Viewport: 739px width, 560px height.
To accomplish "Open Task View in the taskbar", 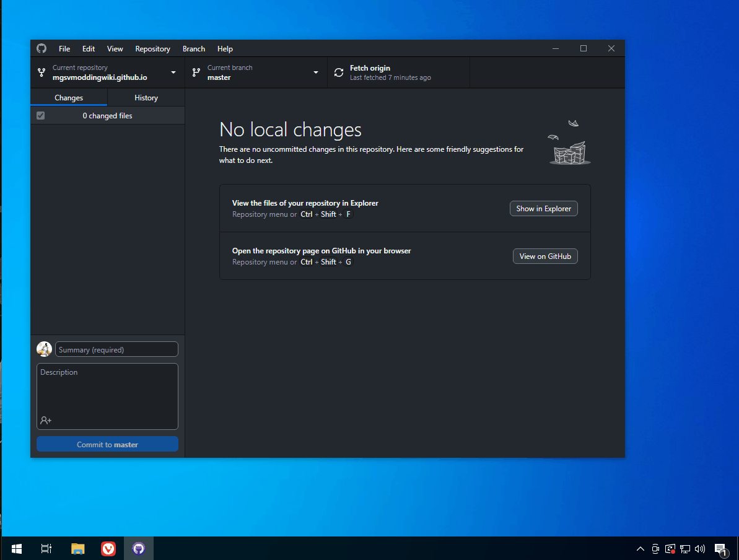I will 46,548.
